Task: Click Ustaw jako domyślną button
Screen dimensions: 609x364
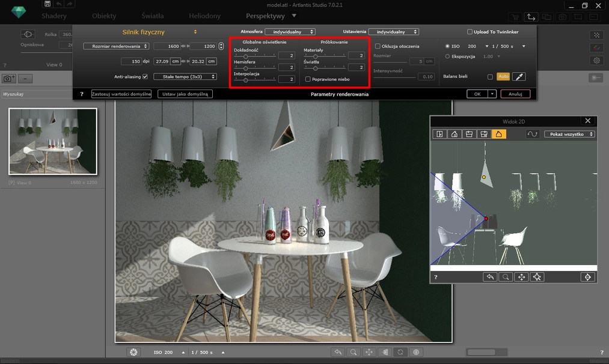Action: [x=185, y=94]
